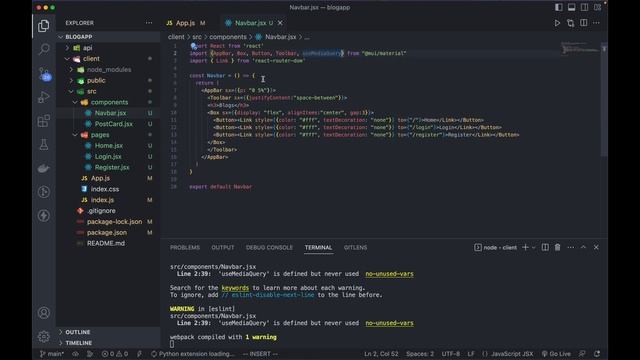Expand the OUTLINE section
640x360 pixels.
coord(108,332)
